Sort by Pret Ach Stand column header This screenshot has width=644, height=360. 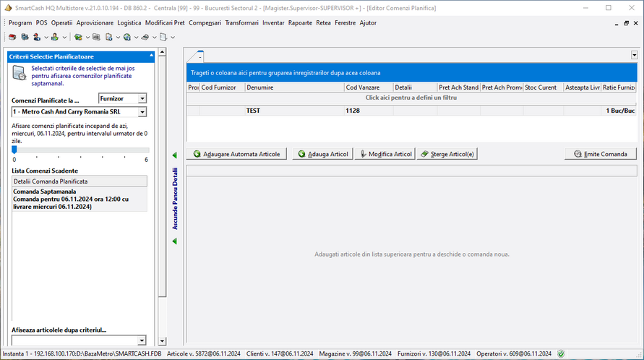tap(459, 87)
